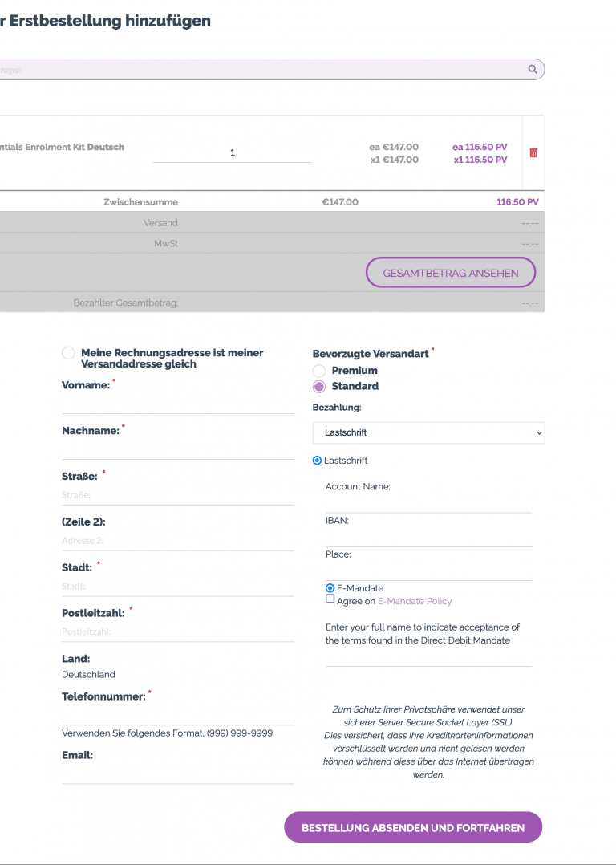Viewport: 616px width, 865px height.
Task: Delete the Enrolment Kit with trash icon
Action: [x=533, y=152]
